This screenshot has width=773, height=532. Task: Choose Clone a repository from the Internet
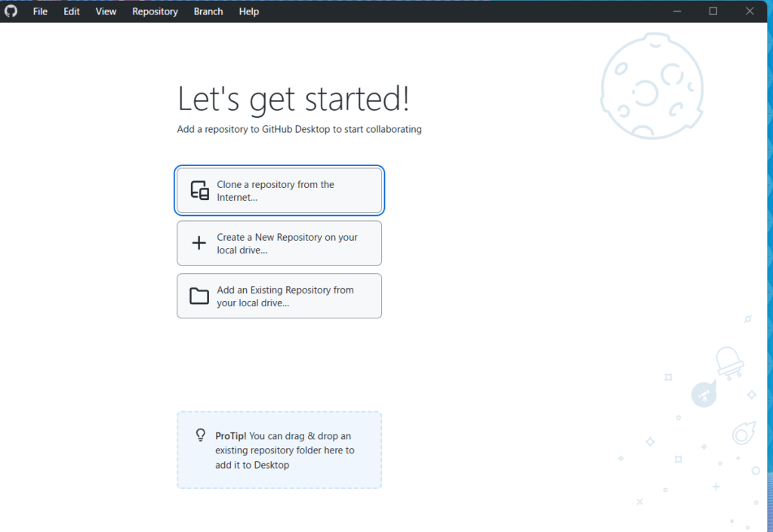[279, 190]
